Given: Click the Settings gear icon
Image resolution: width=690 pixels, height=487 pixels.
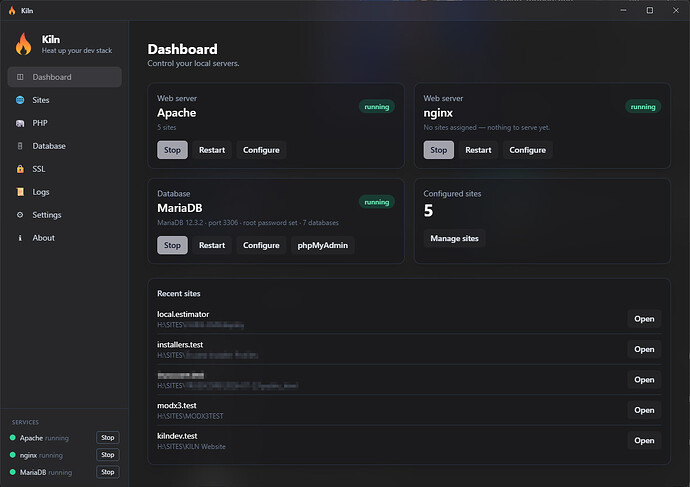Looking at the screenshot, I should [20, 215].
